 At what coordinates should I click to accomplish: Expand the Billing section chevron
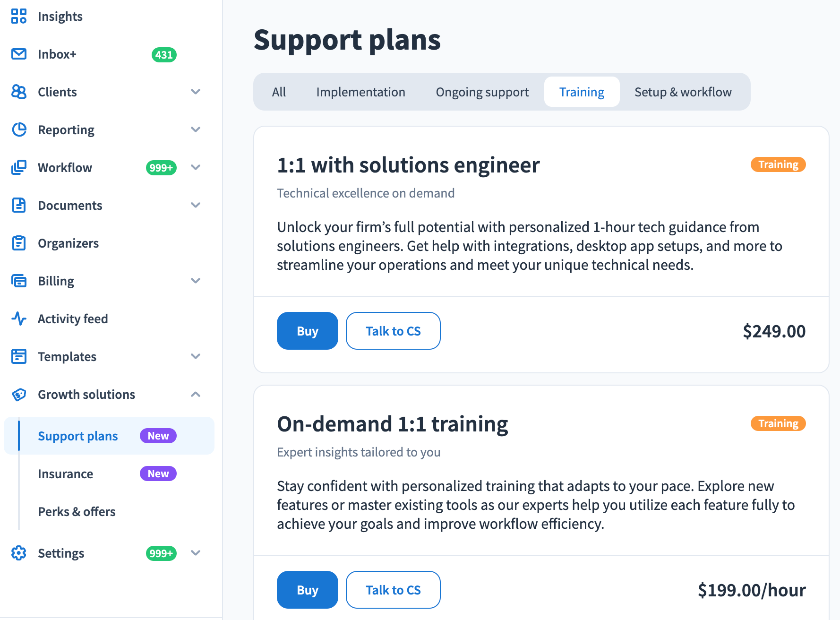[196, 281]
